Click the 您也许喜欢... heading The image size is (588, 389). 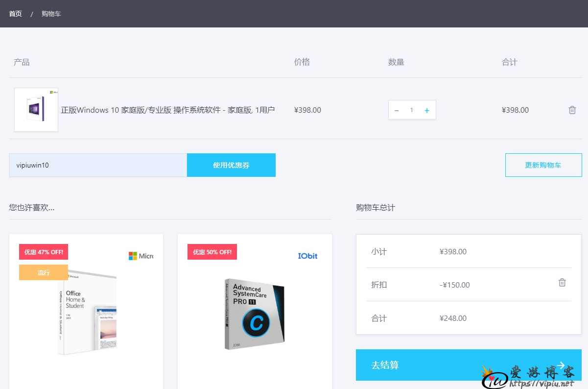pos(32,208)
